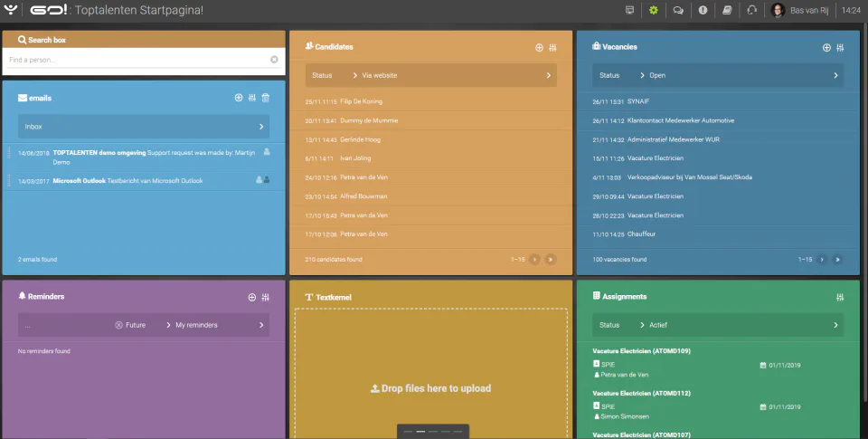Open the GO! logo home link
Viewport: 868px width, 439px height.
(x=49, y=10)
